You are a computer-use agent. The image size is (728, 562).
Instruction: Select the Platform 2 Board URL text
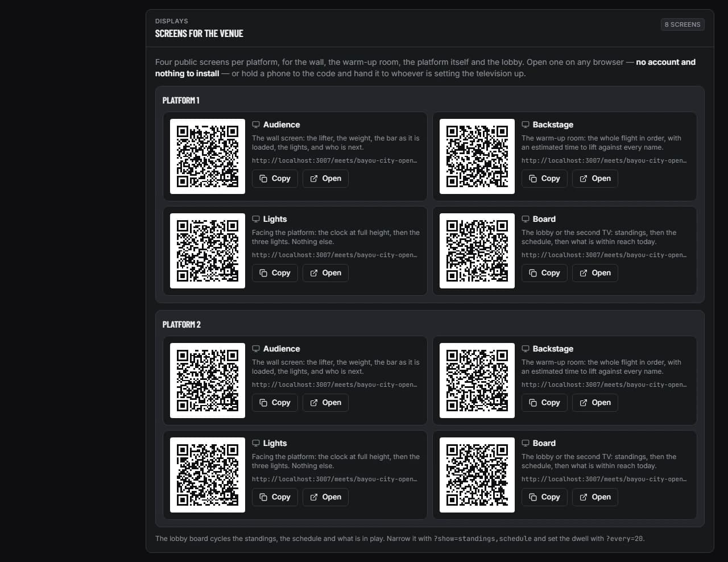[x=604, y=479]
